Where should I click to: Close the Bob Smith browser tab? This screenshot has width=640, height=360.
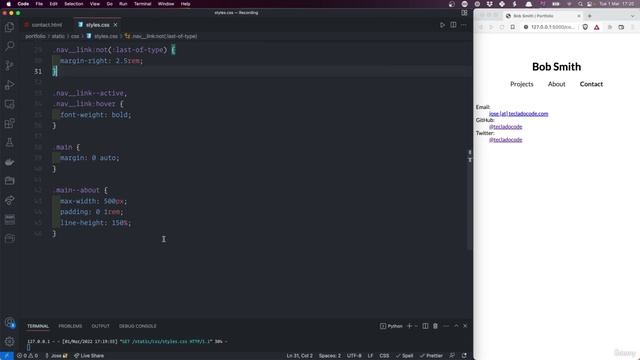pyautogui.click(x=579, y=16)
